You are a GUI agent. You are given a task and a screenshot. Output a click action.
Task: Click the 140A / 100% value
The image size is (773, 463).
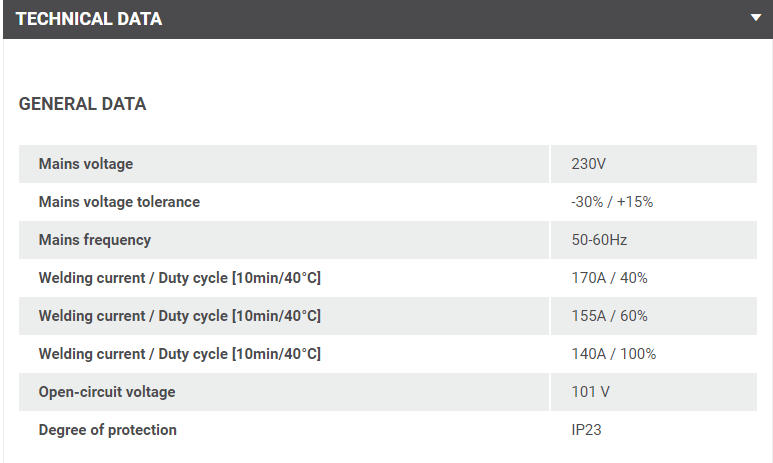[x=613, y=354]
